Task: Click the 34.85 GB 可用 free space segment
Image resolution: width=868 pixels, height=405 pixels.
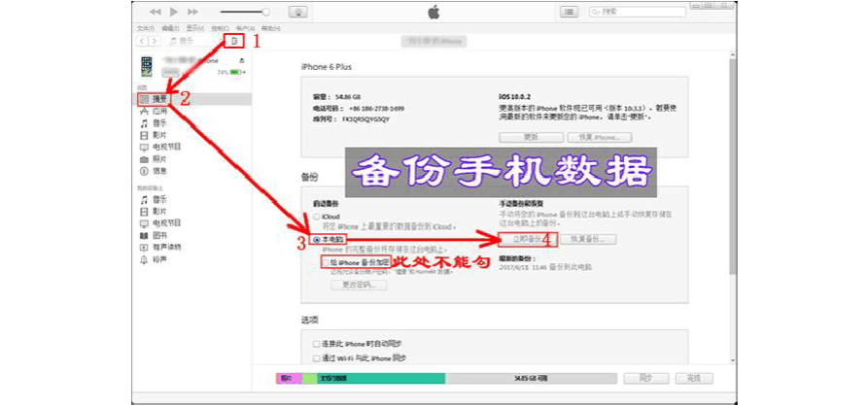Action: click(x=531, y=379)
